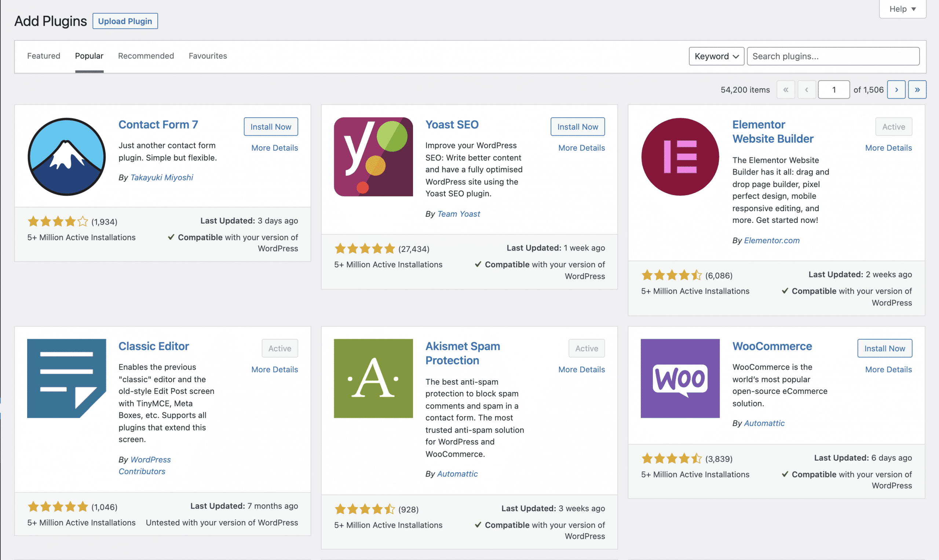The width and height of the screenshot is (939, 560).
Task: Click Contact Form 7 star rating
Action: 58,221
